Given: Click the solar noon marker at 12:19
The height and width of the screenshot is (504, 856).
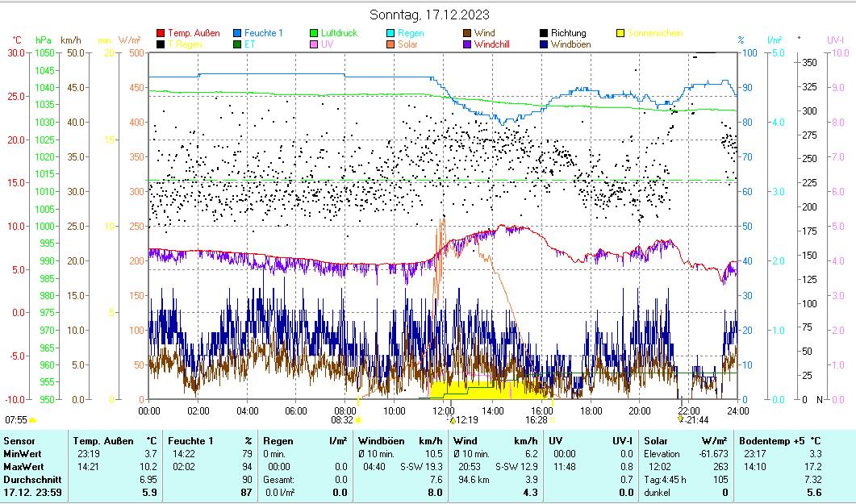Looking at the screenshot, I should 452,419.
